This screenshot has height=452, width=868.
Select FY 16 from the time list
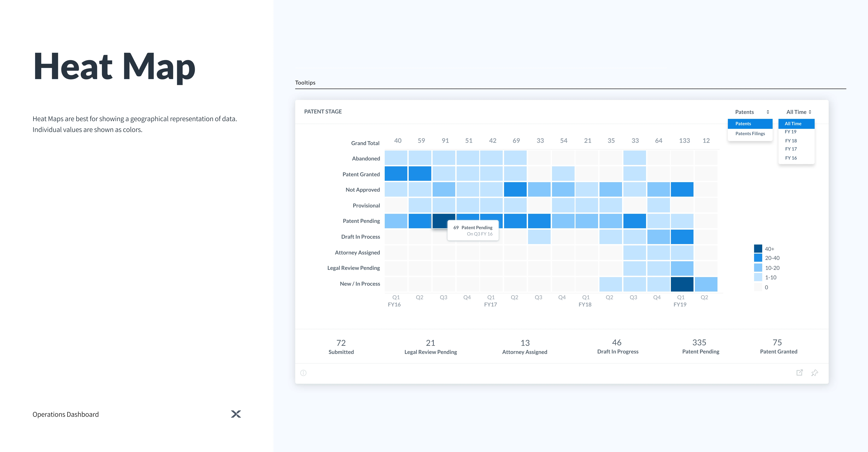pos(791,158)
